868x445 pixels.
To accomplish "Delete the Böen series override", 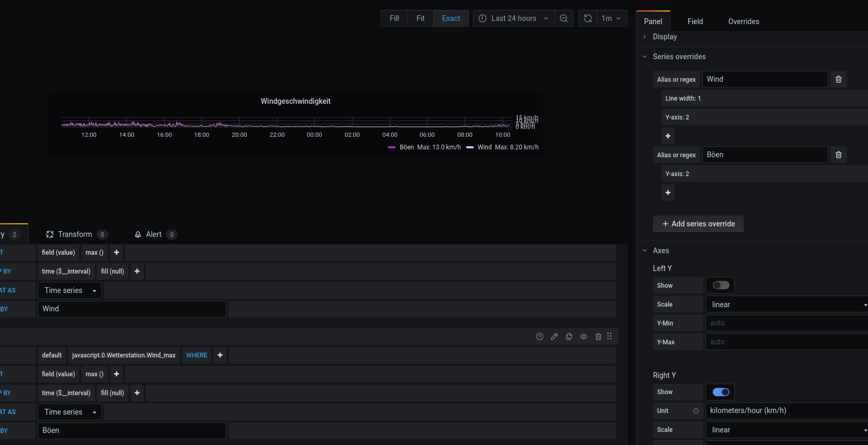I will [x=839, y=155].
